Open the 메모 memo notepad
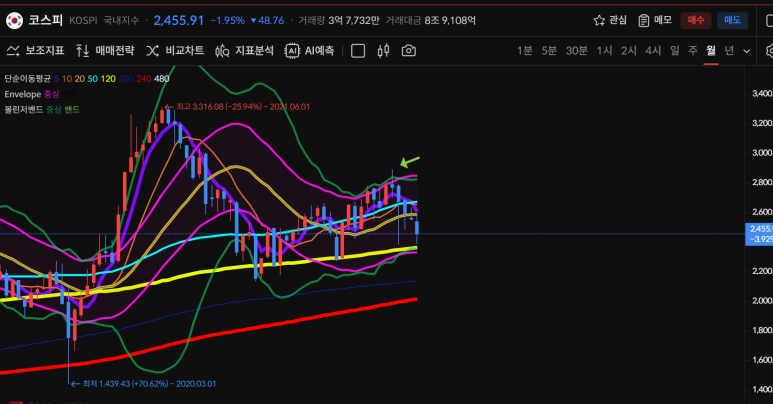 coord(655,20)
